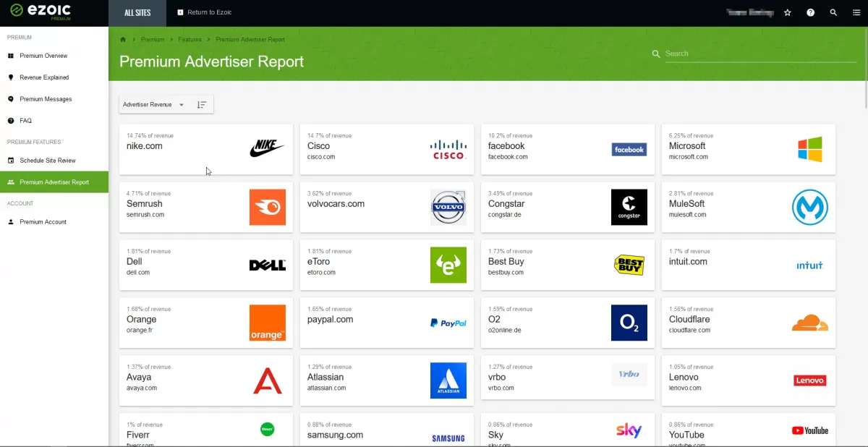Click the O2 logo
The image size is (868, 447).
[x=629, y=323]
